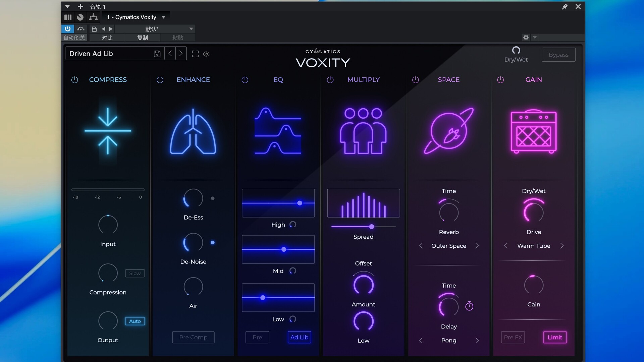The width and height of the screenshot is (644, 362).
Task: Go to next host preset arrow
Action: click(111, 29)
